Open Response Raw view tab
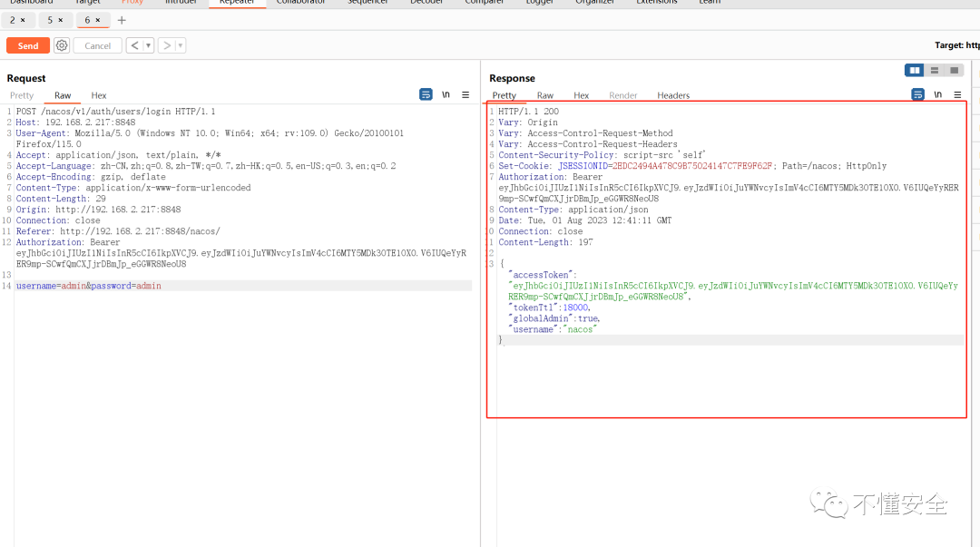This screenshot has width=980, height=547. (x=545, y=95)
